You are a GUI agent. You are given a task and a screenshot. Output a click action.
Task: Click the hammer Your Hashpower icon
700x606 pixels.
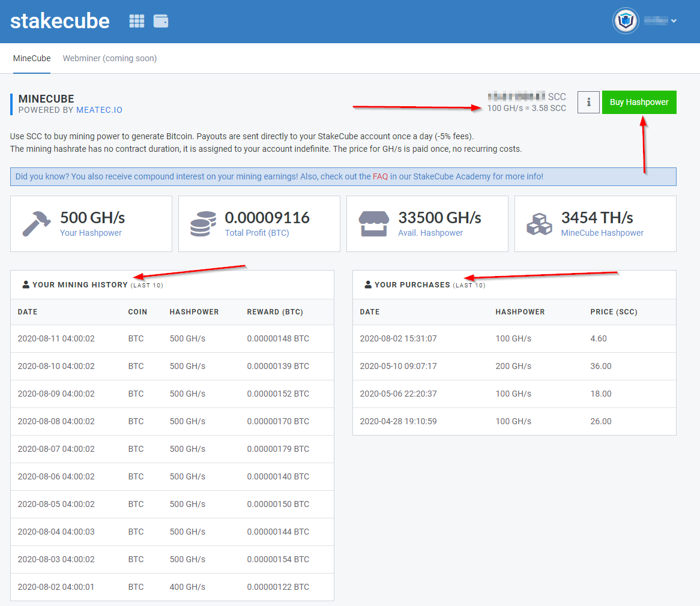click(36, 224)
